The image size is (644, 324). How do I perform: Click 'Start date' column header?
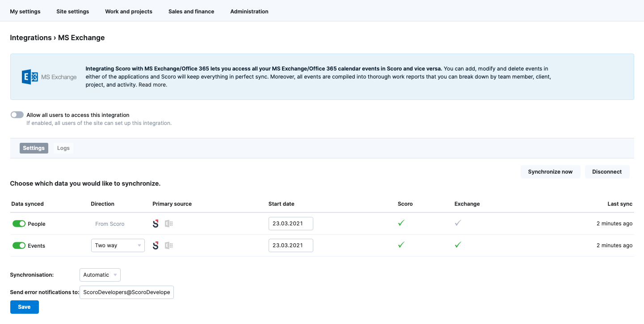(x=282, y=204)
